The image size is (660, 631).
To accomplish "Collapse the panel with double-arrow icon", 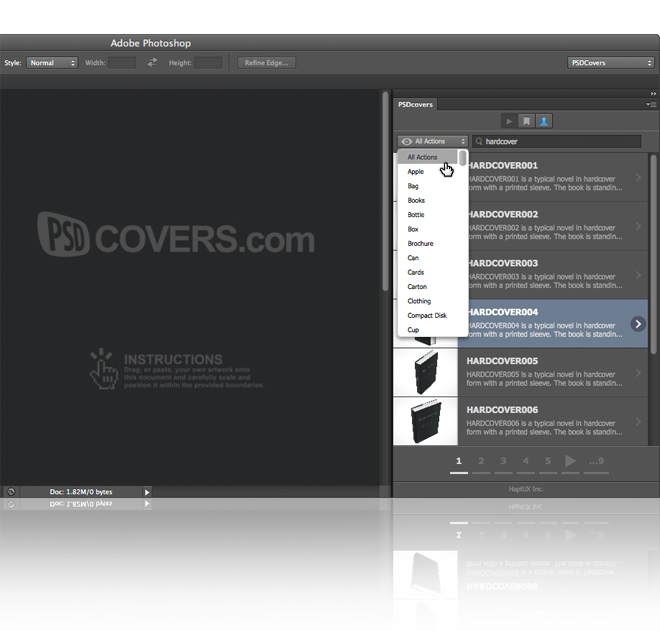I will tap(653, 93).
